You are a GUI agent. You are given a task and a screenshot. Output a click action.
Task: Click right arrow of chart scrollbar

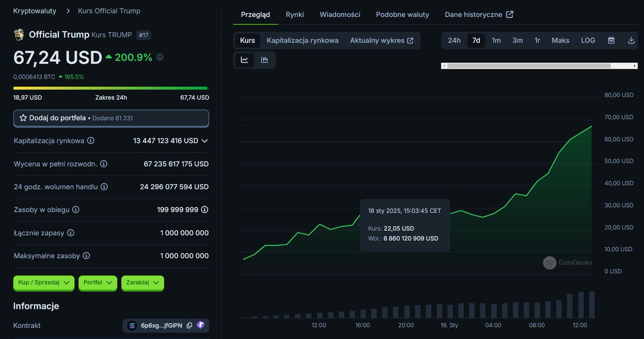635,66
